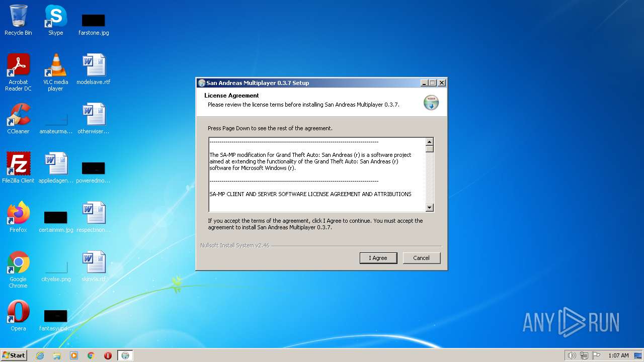Click the 'SA-MP CLIENT AND SERVER SOFTWARE LICENSE' line

pos(310,194)
